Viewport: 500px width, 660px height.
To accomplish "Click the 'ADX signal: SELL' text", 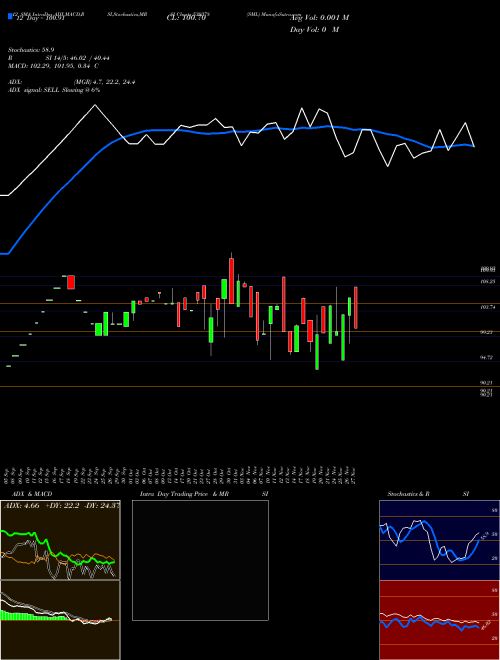I will click(x=34, y=90).
